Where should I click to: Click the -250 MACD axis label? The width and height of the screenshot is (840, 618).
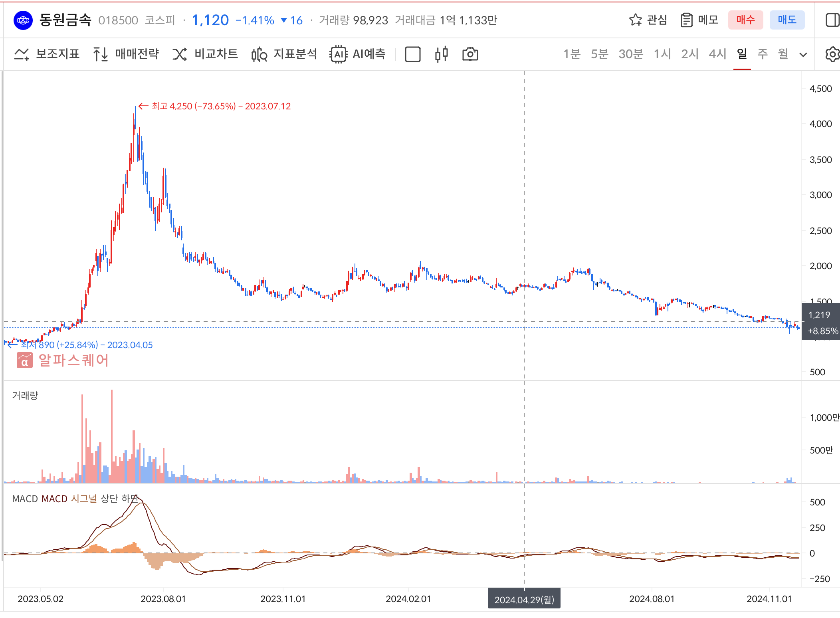820,579
